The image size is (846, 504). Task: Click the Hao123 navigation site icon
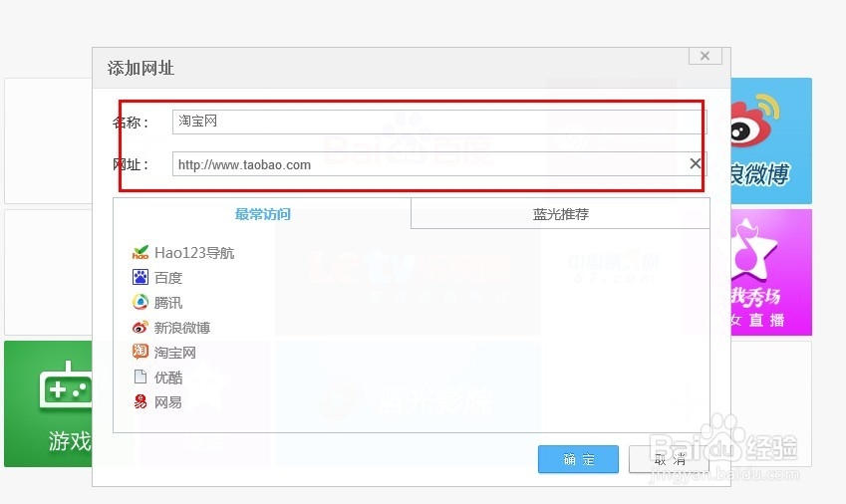(141, 252)
